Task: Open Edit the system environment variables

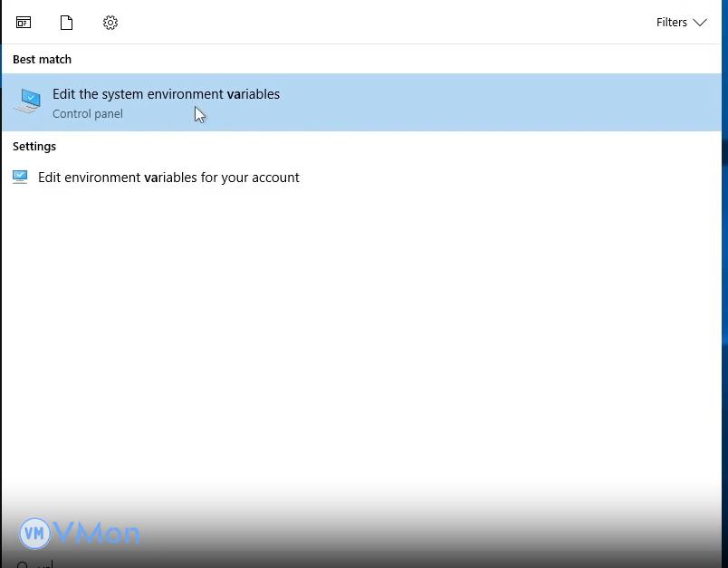Action: point(166,94)
